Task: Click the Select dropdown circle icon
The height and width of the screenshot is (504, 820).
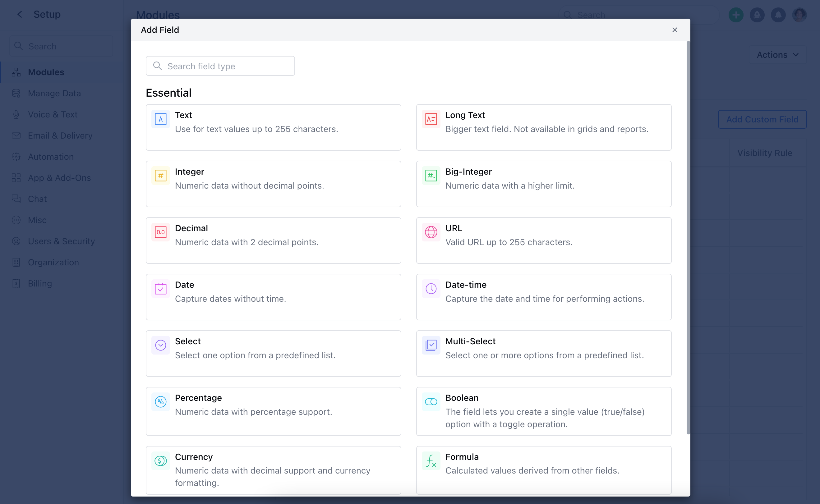Action: pos(160,345)
